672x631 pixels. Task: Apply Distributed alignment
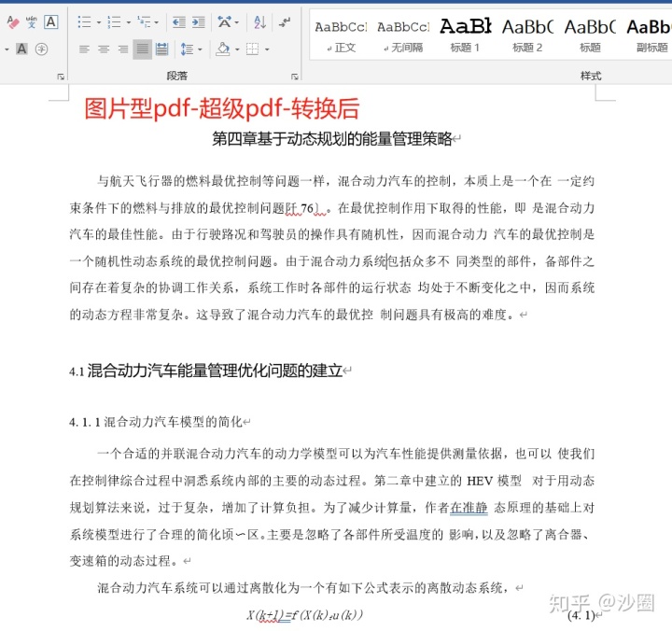pyautogui.click(x=162, y=49)
